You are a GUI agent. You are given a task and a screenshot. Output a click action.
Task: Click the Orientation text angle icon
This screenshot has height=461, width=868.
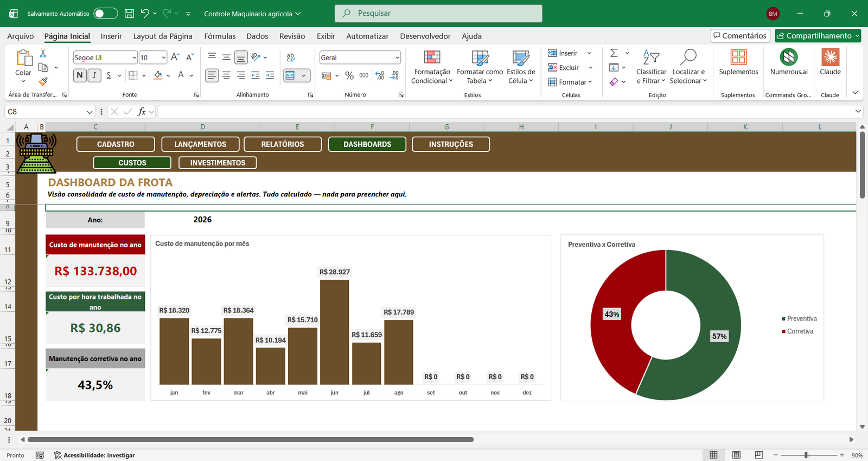(256, 57)
